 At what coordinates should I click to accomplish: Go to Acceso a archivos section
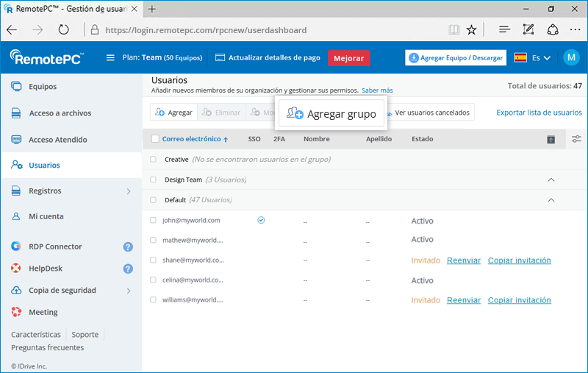(x=60, y=114)
